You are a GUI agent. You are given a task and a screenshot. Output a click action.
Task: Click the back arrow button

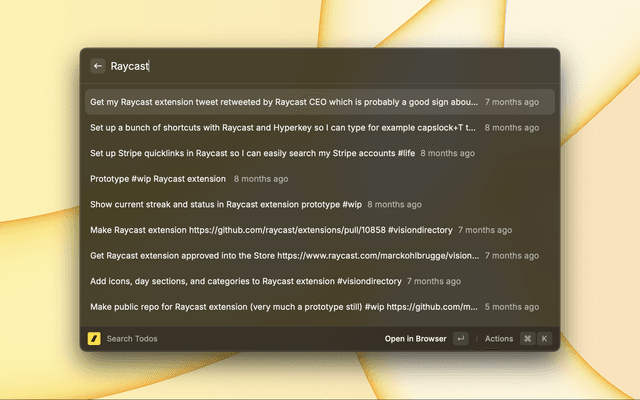point(98,66)
